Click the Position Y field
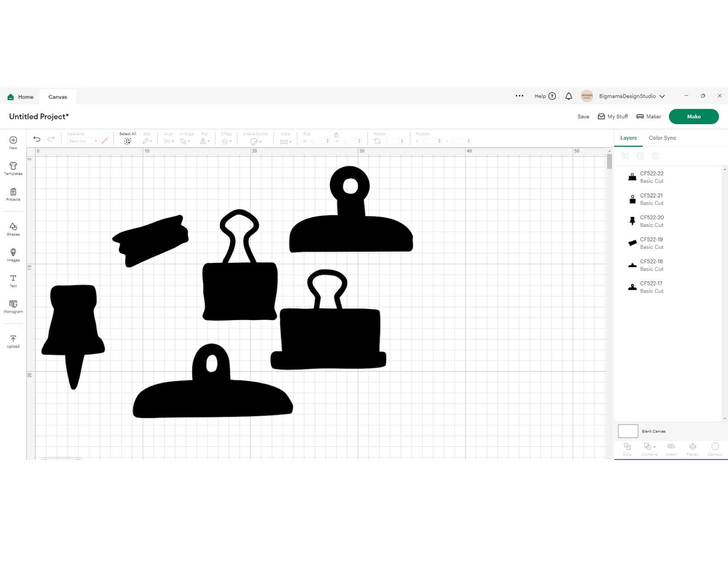The width and height of the screenshot is (728, 585). 460,141
